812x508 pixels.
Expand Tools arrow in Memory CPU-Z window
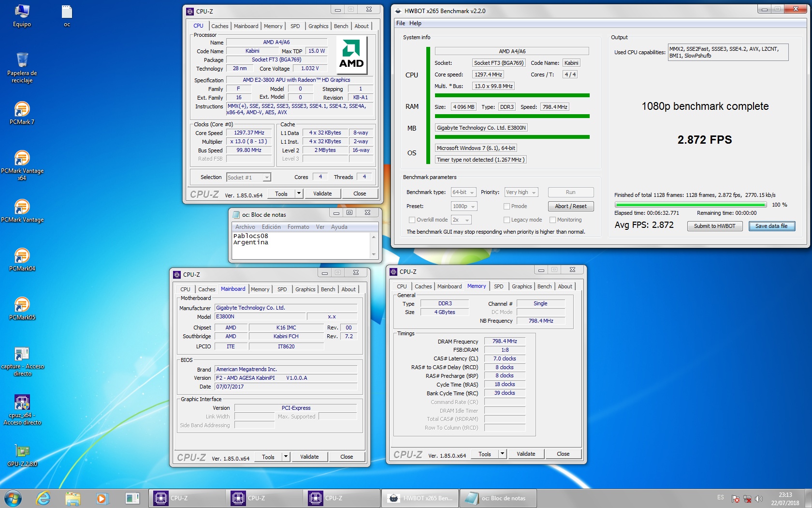click(x=502, y=454)
